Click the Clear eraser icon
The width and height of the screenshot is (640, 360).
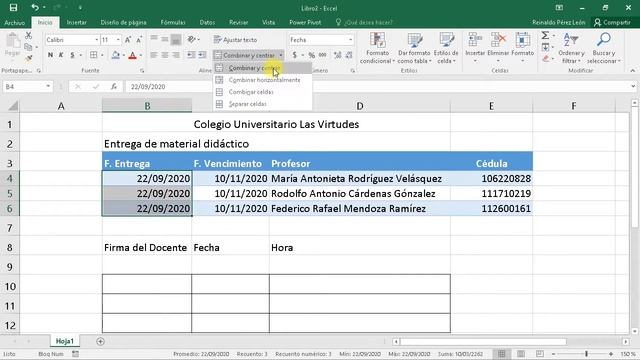point(546,59)
